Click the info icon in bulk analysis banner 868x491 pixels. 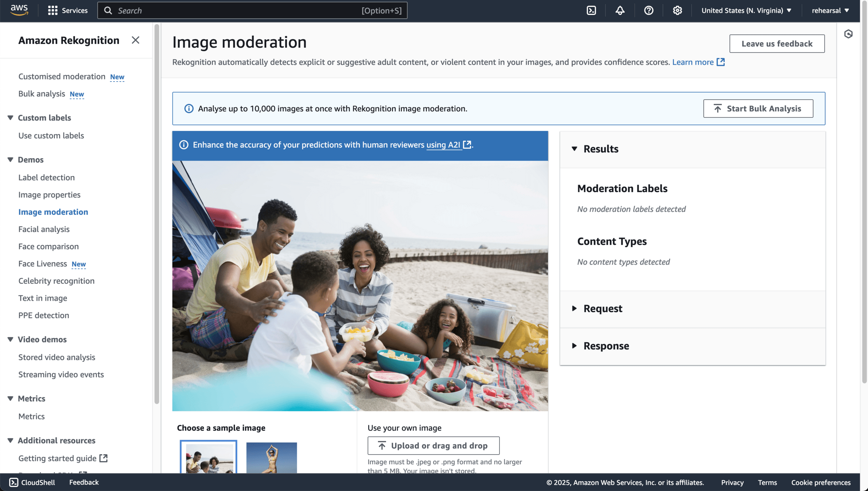[189, 109]
